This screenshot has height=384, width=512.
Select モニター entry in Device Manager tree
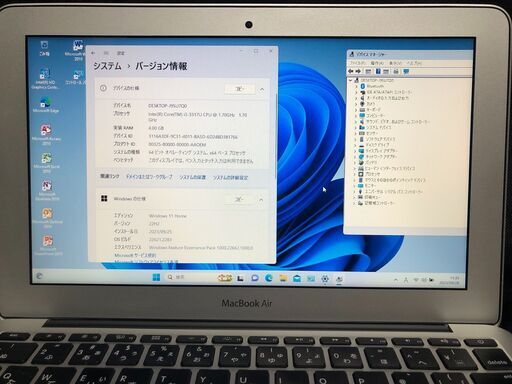pyautogui.click(x=370, y=185)
